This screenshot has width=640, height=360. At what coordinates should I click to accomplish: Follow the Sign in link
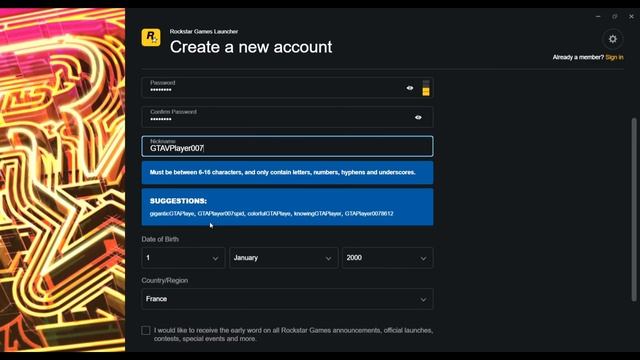[x=614, y=57]
